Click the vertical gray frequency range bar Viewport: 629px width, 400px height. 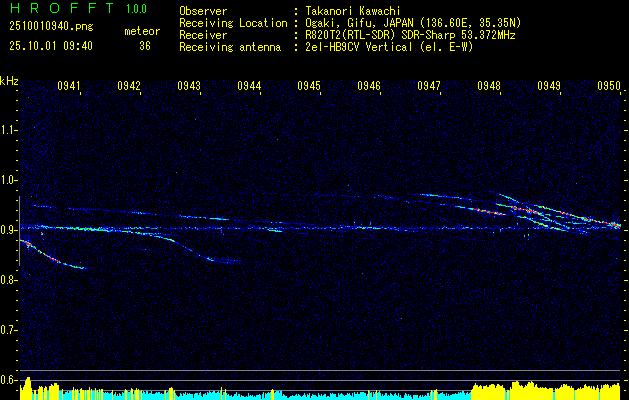19,231
